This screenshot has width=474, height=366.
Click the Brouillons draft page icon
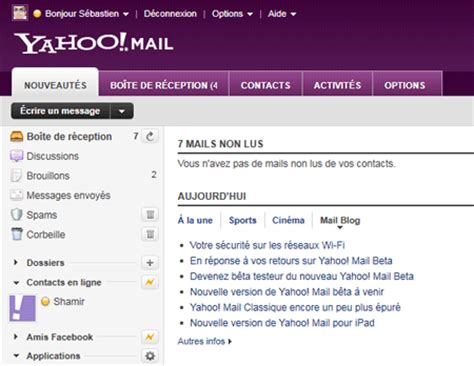[x=16, y=175]
